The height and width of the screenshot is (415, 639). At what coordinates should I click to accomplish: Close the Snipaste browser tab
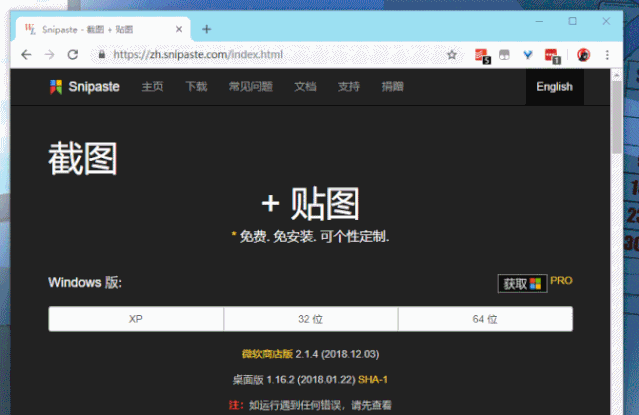tap(179, 29)
